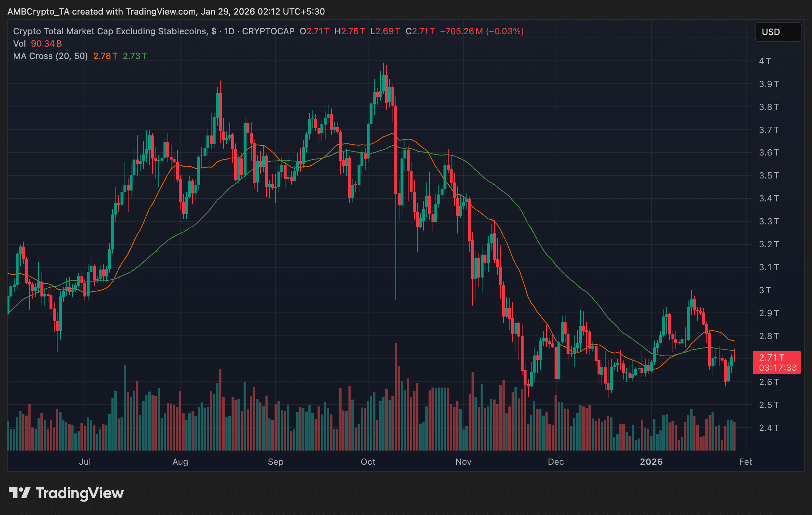Click the orange 2.78 T MA value

click(x=105, y=56)
